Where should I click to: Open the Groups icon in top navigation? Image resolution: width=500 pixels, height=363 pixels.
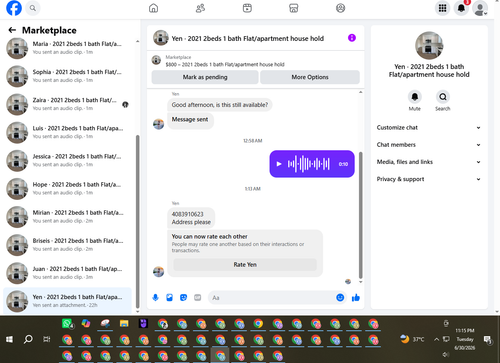[340, 8]
